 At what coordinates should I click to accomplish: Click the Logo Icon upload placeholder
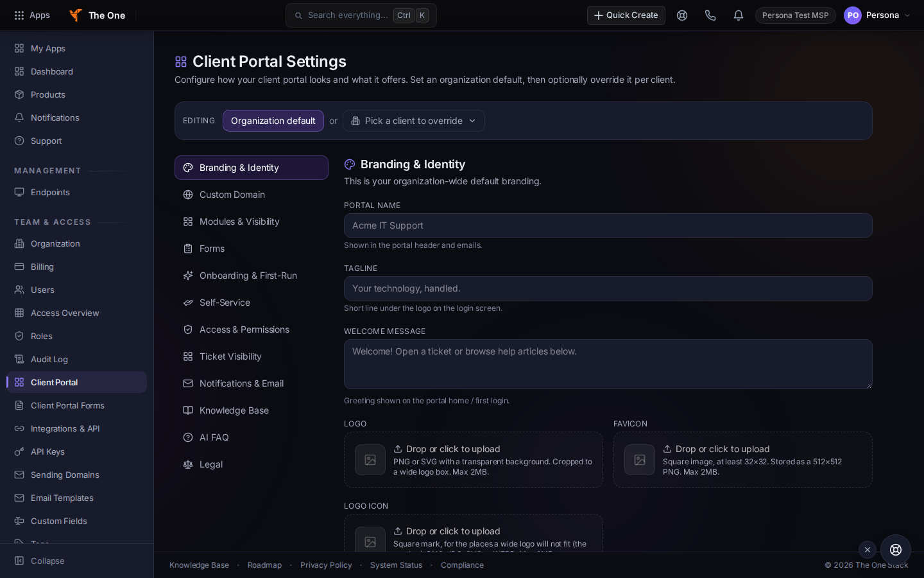(370, 539)
